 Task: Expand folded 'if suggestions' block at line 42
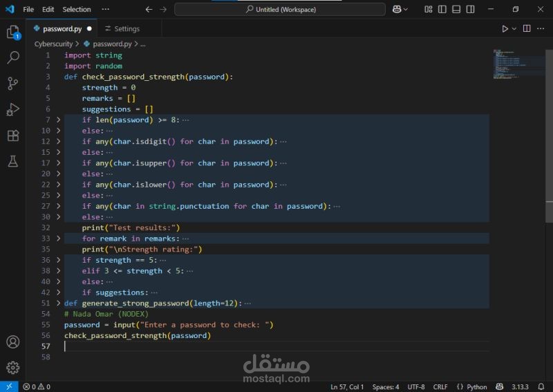[59, 292]
